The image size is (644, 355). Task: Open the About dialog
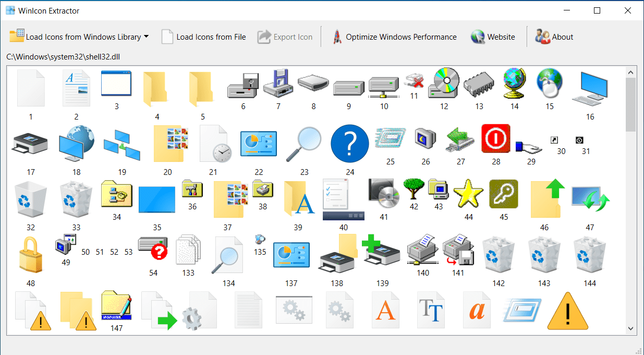(554, 37)
